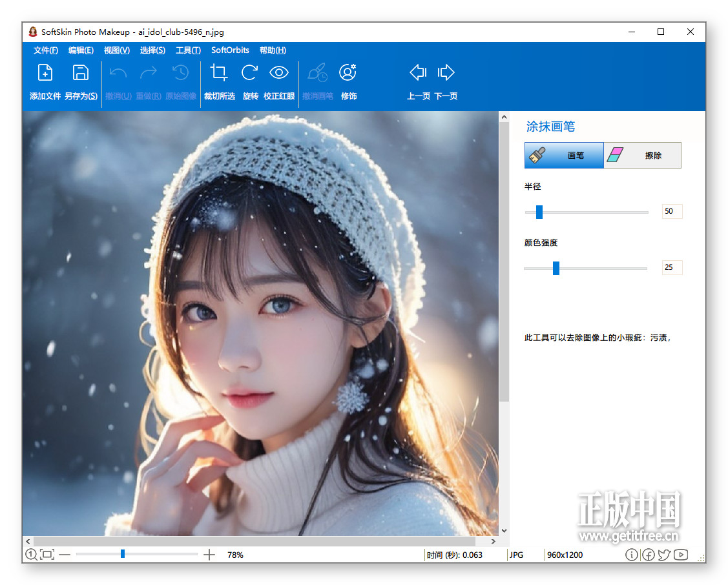728x585 pixels.
Task: Open the Edit (编辑) menu
Action: 81,50
